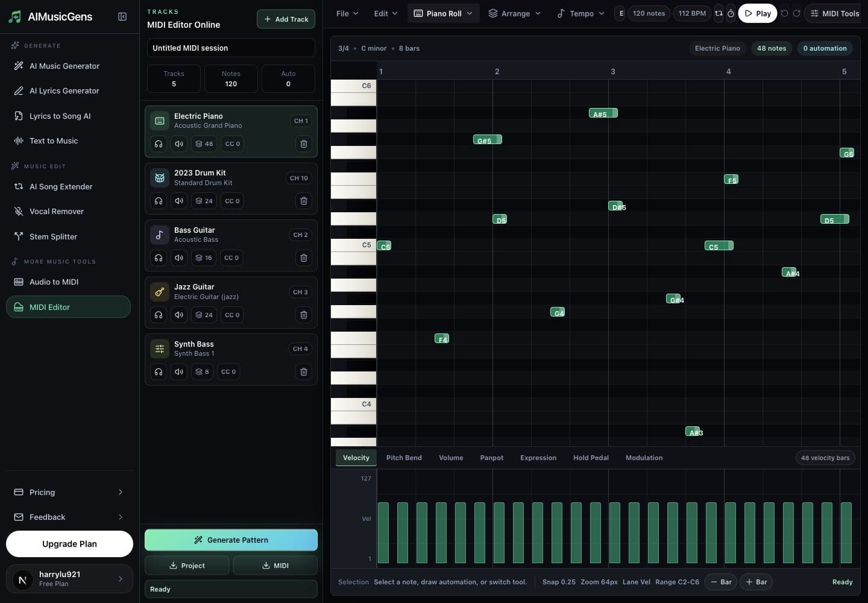Open the Edit dropdown menu
868x603 pixels.
(x=386, y=13)
